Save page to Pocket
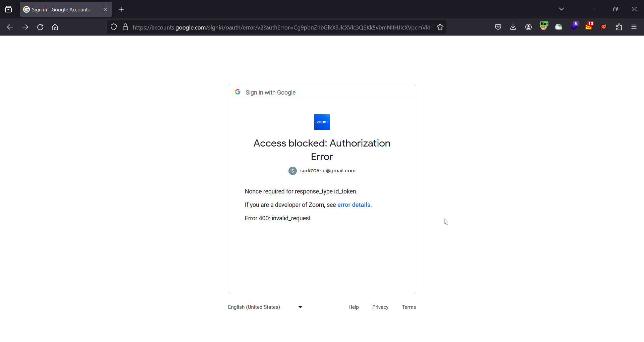 tap(498, 27)
